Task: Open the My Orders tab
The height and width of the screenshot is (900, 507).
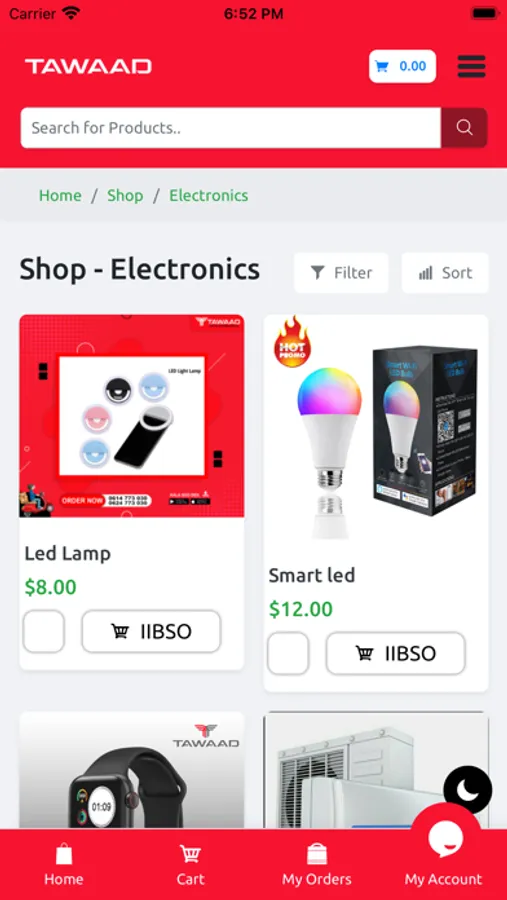Action: coord(317,864)
